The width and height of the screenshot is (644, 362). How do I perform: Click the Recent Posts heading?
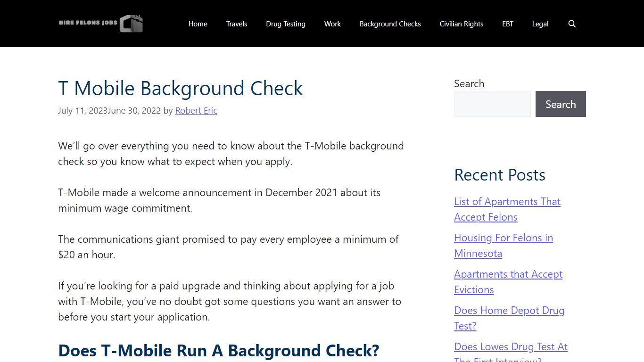[500, 175]
